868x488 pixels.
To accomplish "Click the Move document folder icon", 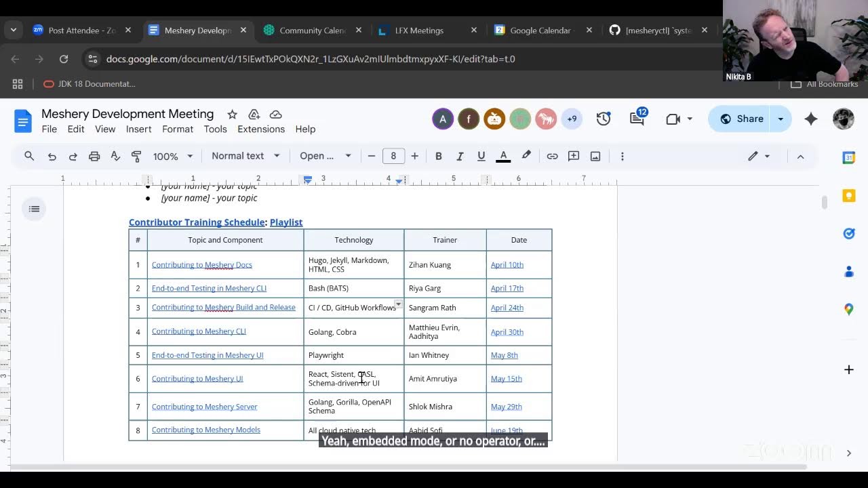I will [254, 115].
